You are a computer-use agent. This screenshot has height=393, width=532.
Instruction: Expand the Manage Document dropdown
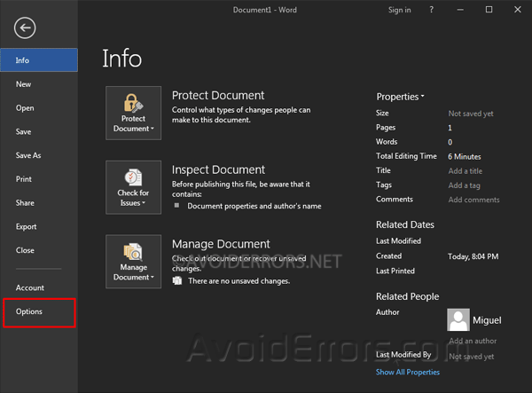click(133, 262)
